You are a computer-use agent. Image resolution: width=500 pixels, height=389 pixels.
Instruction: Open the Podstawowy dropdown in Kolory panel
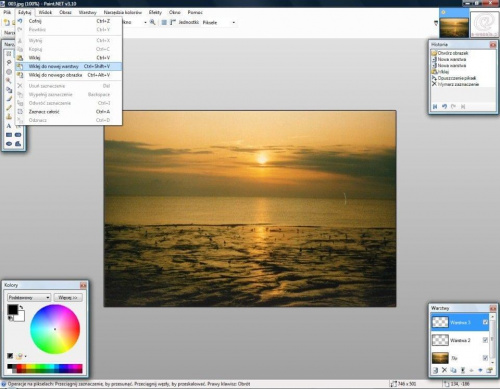coord(29,297)
